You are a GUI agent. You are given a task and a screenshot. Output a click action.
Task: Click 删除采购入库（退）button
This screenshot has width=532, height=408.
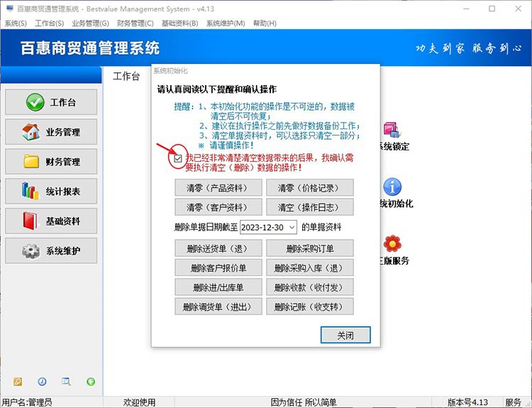coord(310,268)
